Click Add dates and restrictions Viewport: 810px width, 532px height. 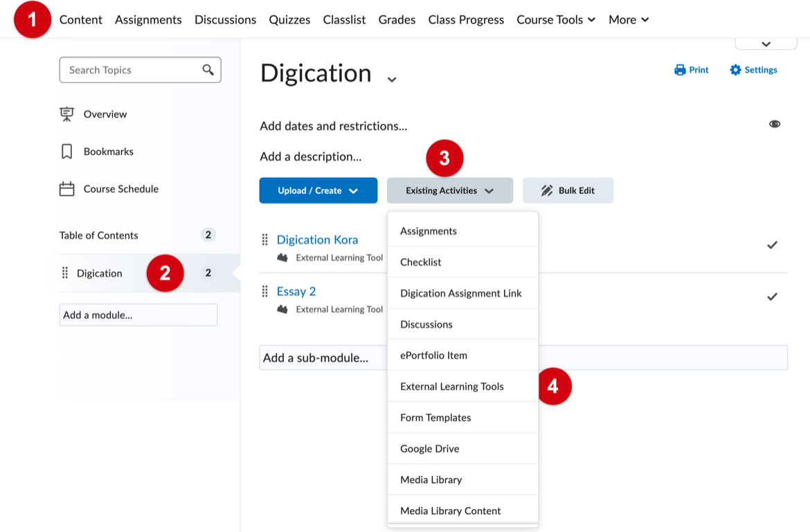[x=333, y=126]
